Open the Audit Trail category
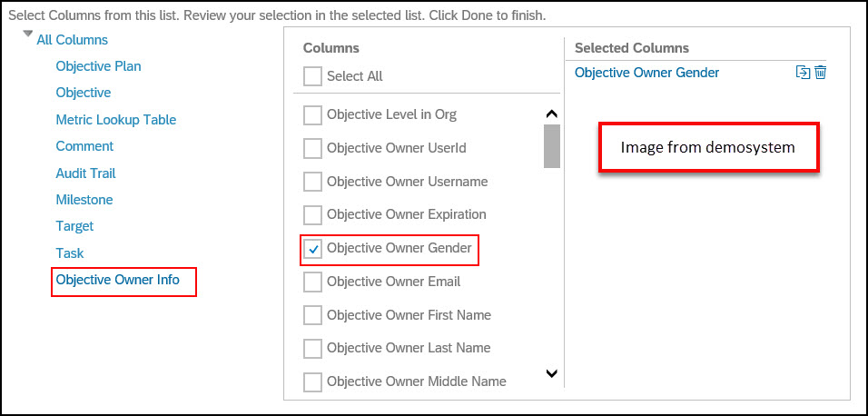 click(86, 173)
